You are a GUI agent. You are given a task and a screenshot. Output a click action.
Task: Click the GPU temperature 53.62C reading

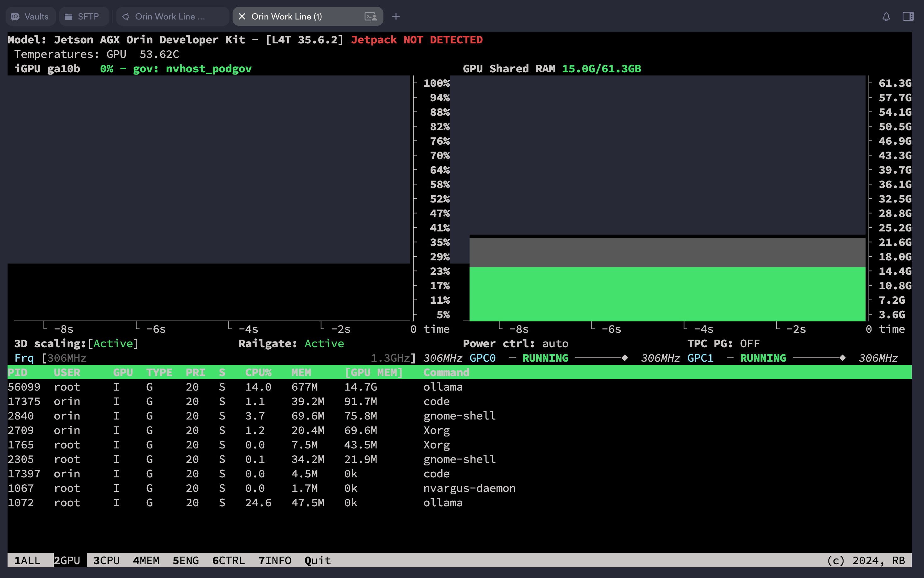[159, 54]
